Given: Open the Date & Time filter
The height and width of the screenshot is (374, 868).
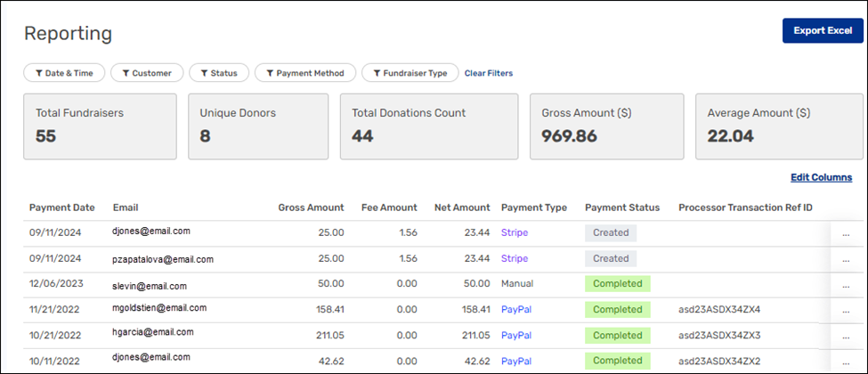Looking at the screenshot, I should point(64,73).
